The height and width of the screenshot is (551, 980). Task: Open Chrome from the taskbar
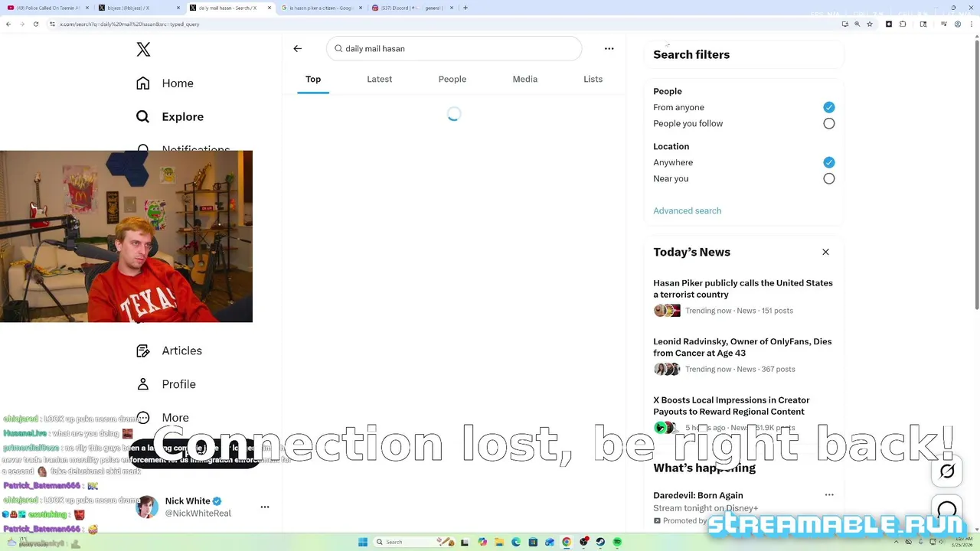tap(567, 542)
